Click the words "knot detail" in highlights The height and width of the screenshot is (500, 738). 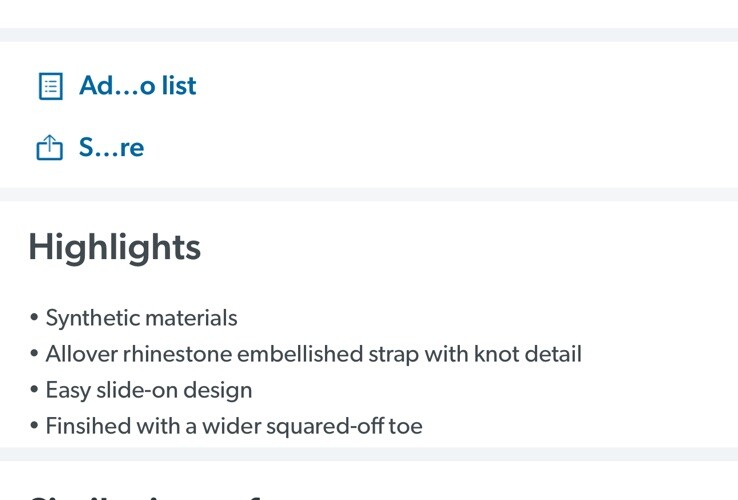click(528, 354)
